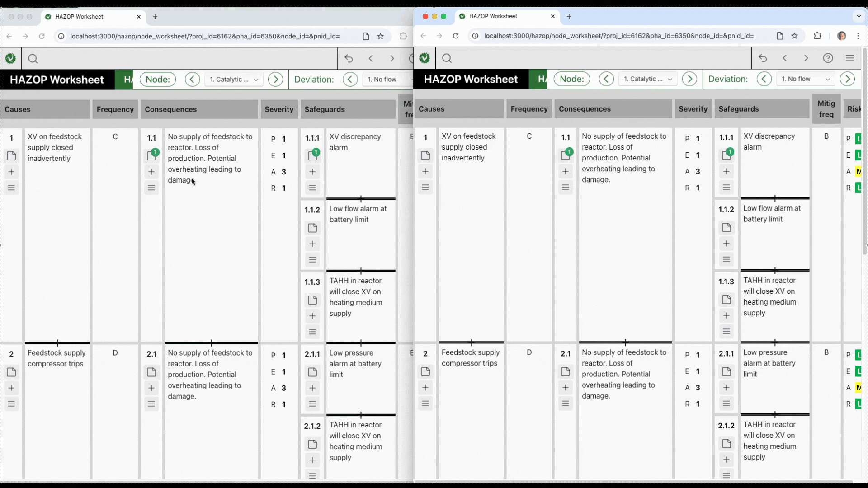The height and width of the screenshot is (488, 868).
Task: Open the note icon with badge for consequence 1.1 in the right window
Action: tap(566, 155)
